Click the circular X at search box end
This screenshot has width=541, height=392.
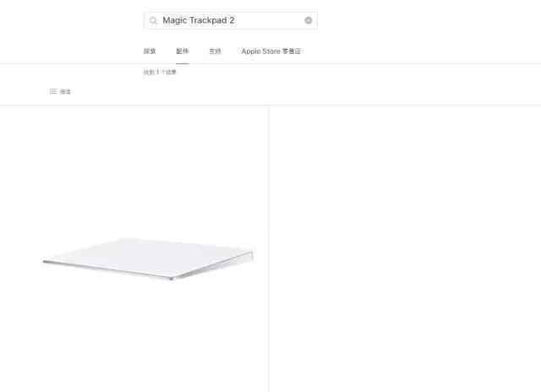308,20
